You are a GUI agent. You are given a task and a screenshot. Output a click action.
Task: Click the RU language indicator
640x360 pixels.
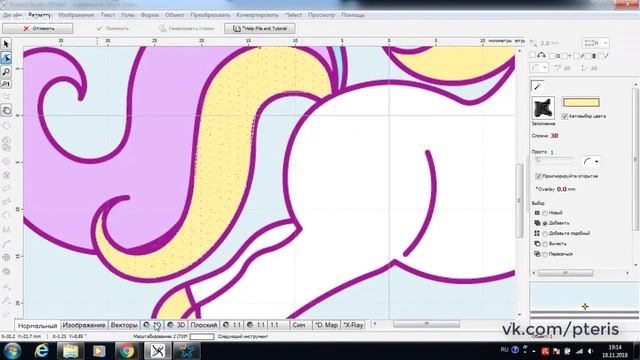(504, 350)
